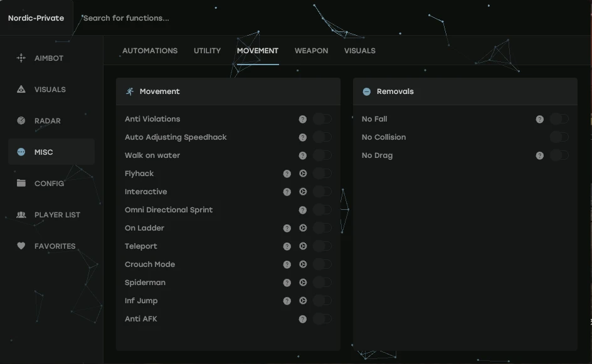Show help for Flyhack

point(287,174)
